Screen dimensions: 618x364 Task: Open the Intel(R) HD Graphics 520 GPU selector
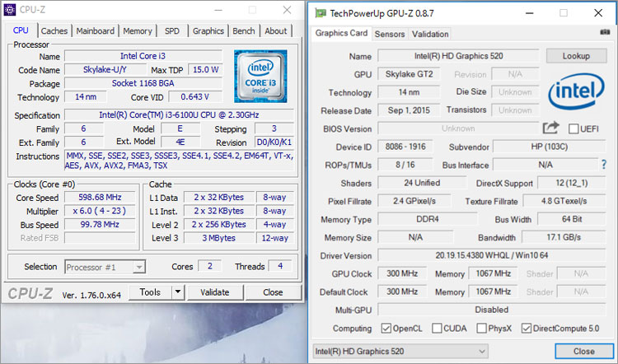click(x=400, y=351)
